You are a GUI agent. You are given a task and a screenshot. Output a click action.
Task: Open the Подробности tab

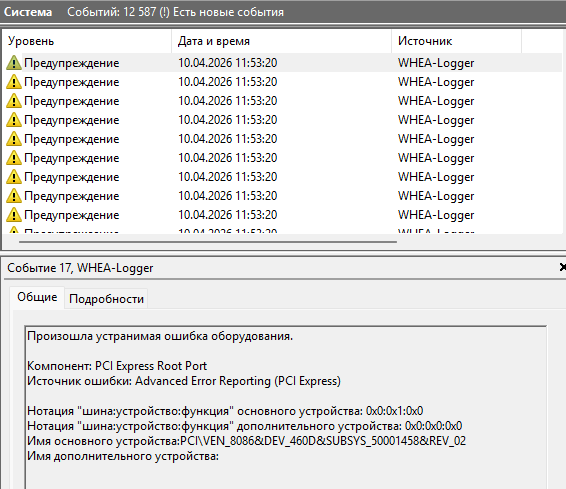click(106, 299)
